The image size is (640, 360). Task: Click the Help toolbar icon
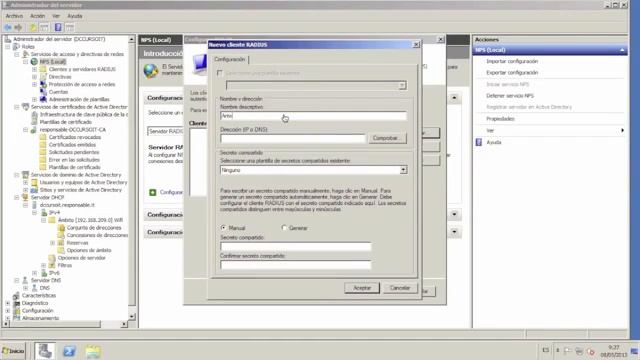pyautogui.click(x=58, y=27)
